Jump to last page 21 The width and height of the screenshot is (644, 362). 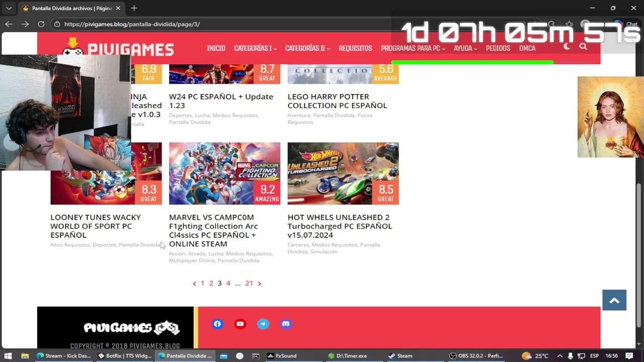point(249,283)
